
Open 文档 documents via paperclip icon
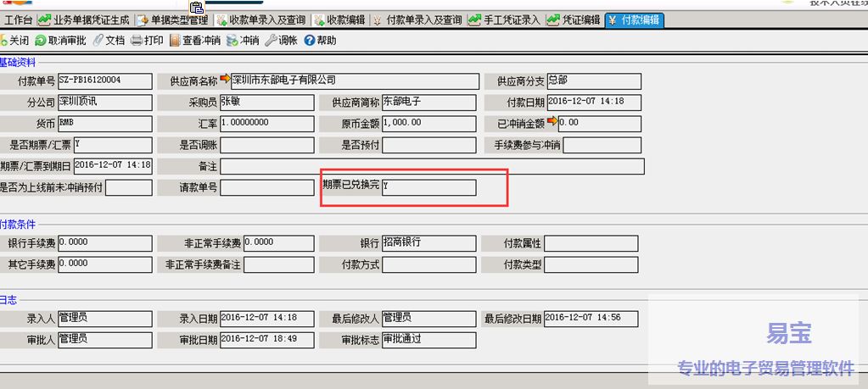[98, 40]
